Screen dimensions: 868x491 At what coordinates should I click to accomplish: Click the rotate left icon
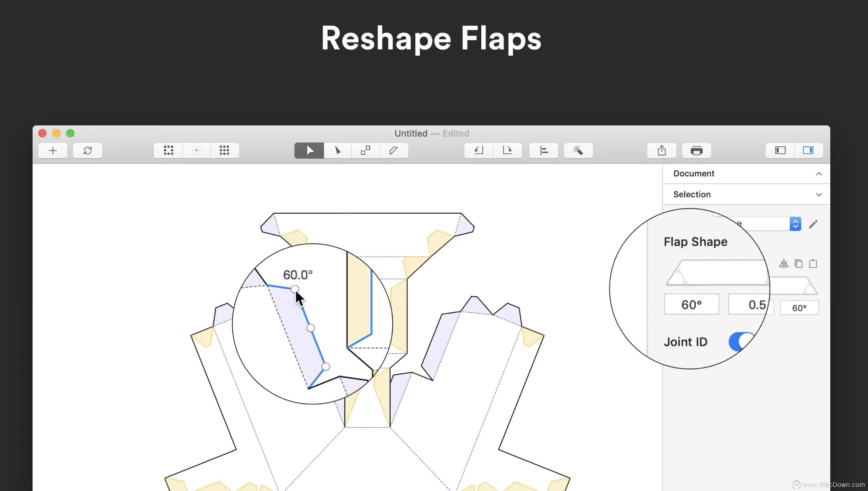coord(478,150)
